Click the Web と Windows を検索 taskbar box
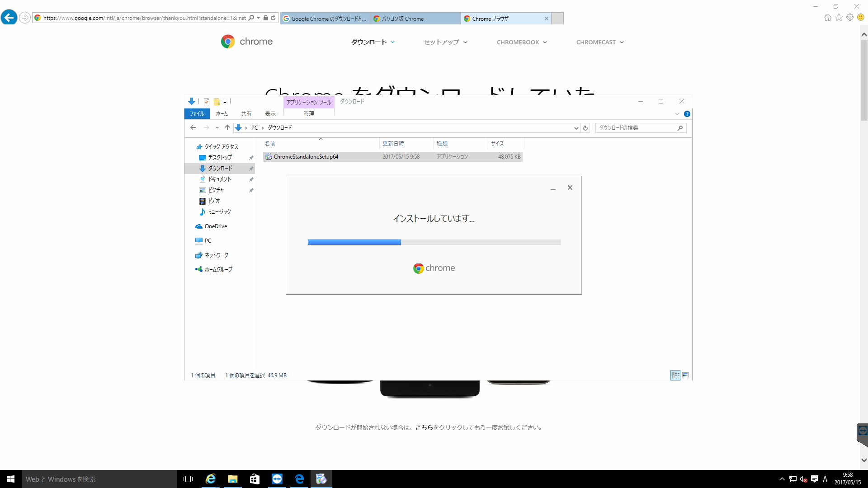Image resolution: width=868 pixels, height=488 pixels. pyautogui.click(x=99, y=479)
